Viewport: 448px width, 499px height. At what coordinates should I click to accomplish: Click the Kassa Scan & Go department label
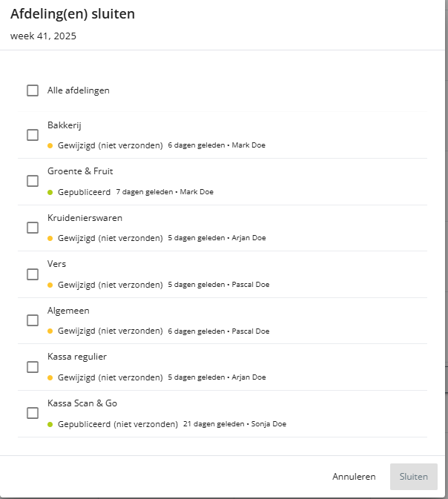pyautogui.click(x=82, y=403)
